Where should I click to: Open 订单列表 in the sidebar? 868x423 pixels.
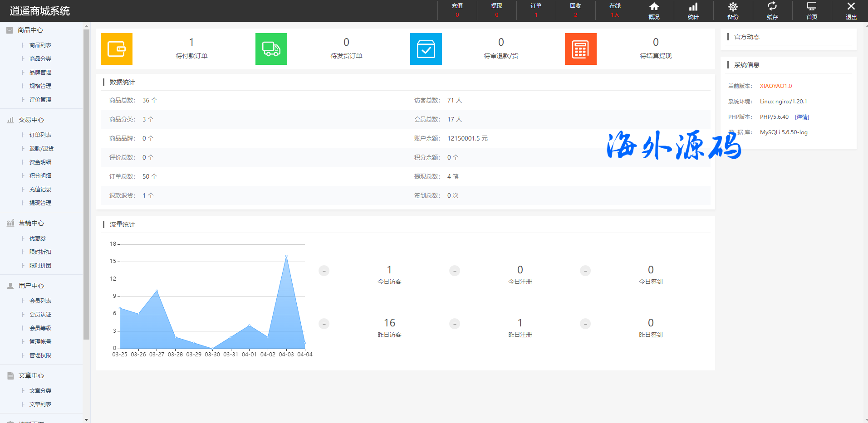[x=40, y=135]
